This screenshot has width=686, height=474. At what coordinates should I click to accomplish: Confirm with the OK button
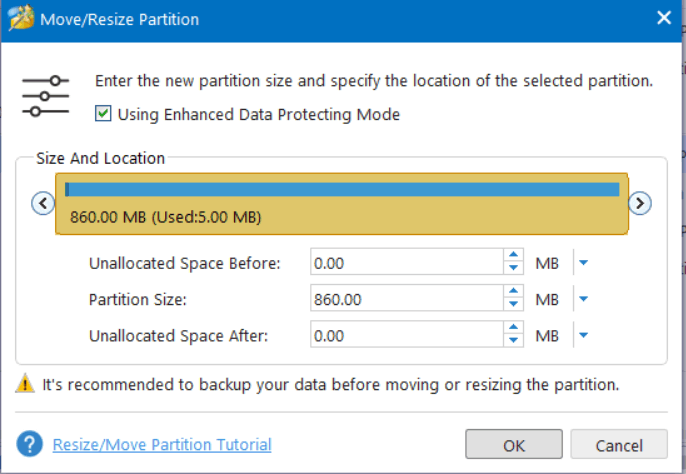(x=514, y=444)
